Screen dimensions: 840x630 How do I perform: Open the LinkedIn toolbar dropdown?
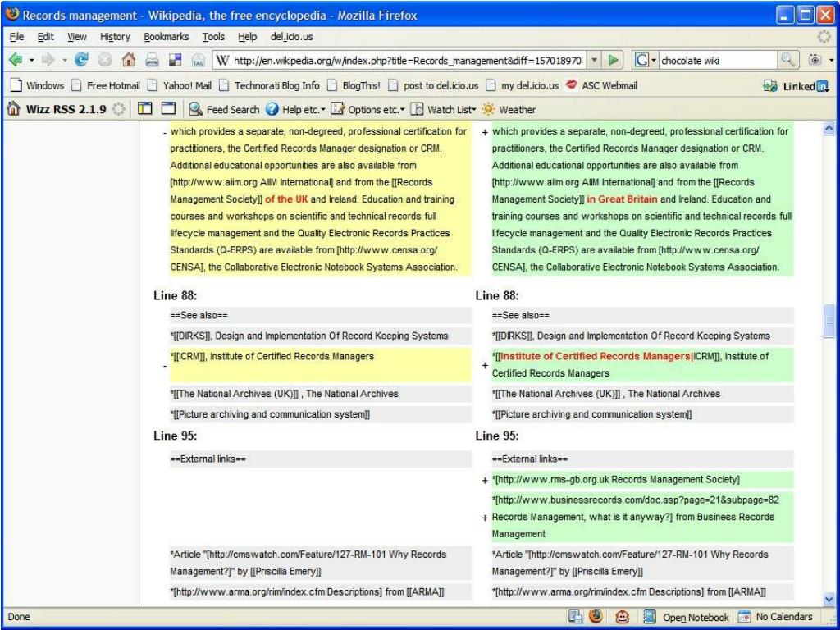click(825, 90)
